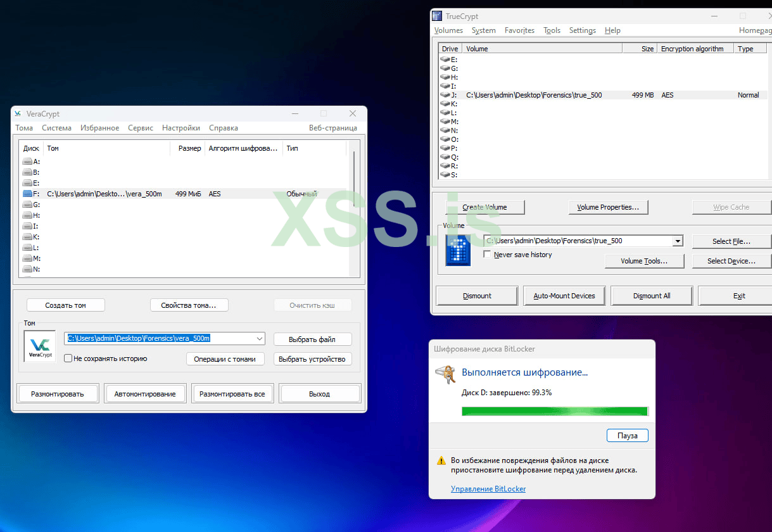Viewport: 772px width, 532px height.
Task: Select drive G: in TrueCrypt list
Action: [x=603, y=68]
